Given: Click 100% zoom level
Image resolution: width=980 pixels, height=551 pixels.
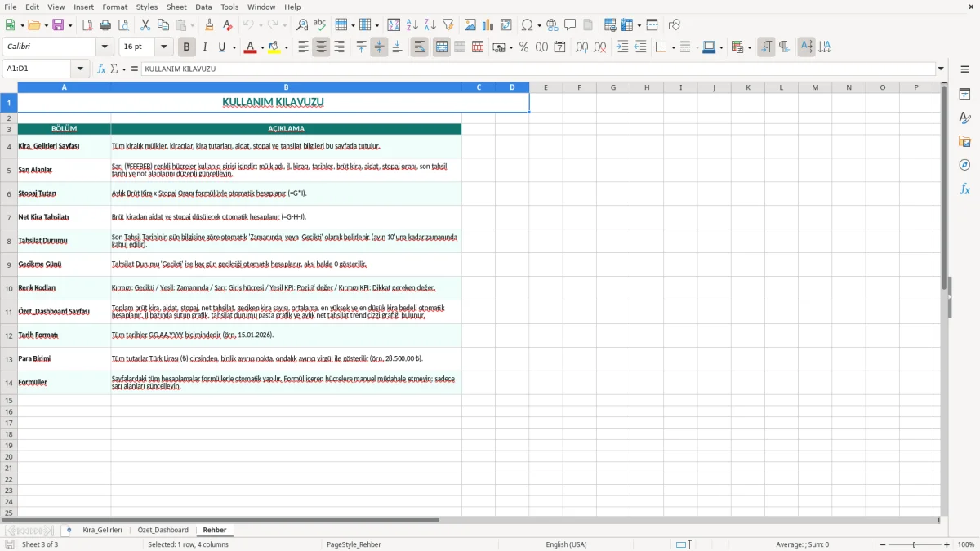Looking at the screenshot, I should 966,544.
